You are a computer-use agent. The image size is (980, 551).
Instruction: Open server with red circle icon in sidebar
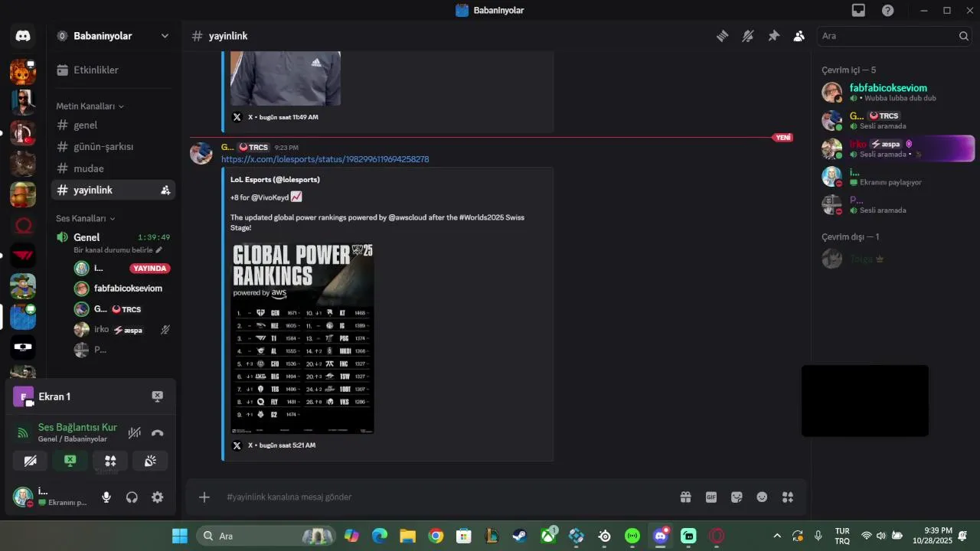coord(23,226)
